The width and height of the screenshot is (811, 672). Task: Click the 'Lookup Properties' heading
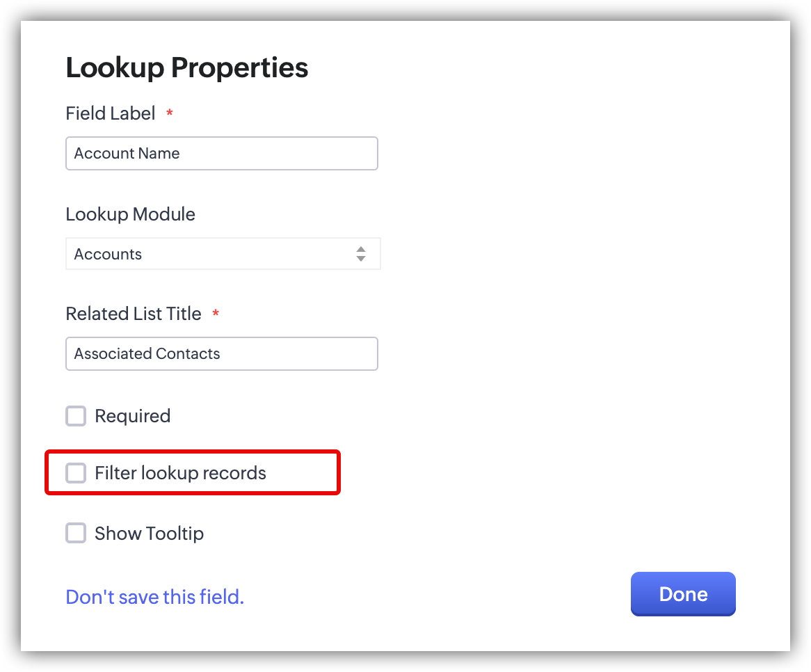coord(187,67)
